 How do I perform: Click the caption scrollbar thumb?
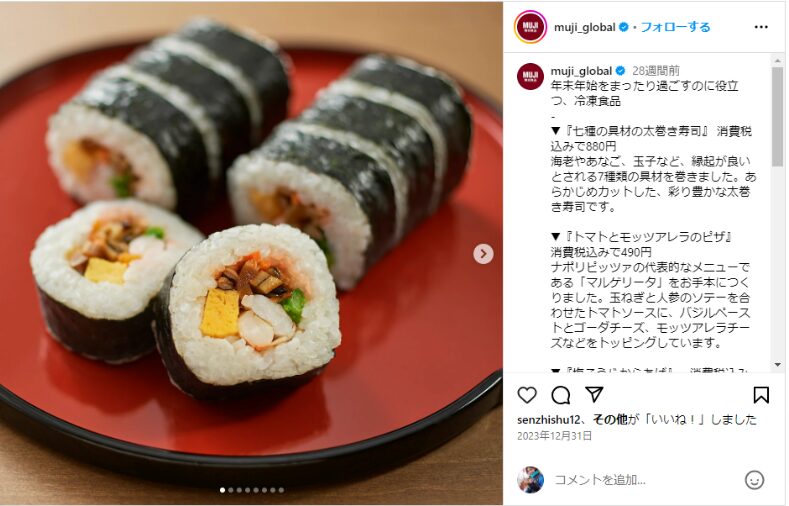[778, 117]
